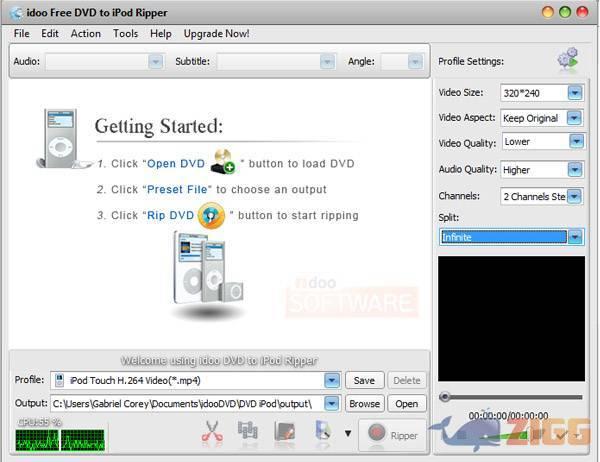Expand the Channels dropdown
This screenshot has width=600, height=462.
pyautogui.click(x=574, y=196)
